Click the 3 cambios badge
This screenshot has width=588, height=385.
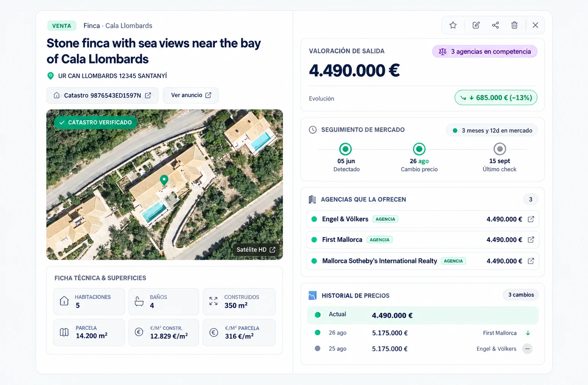point(521,295)
